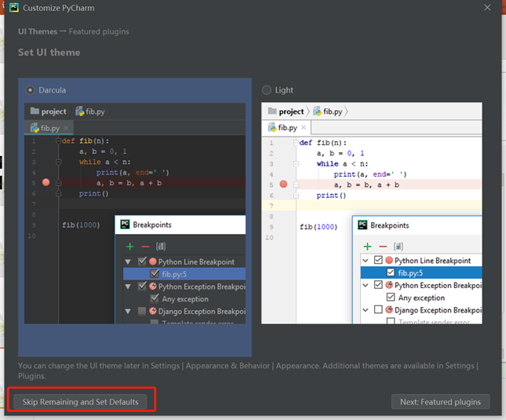Viewport: 506px width, 420px height.
Task: Toggle Python Line Breakpoint checkbox in Light preview
Action: pos(378,260)
